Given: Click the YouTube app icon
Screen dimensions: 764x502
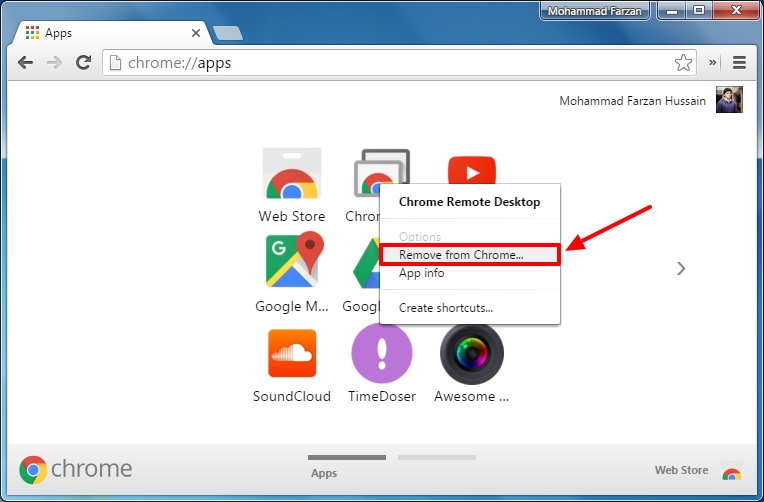Looking at the screenshot, I should 472,170.
